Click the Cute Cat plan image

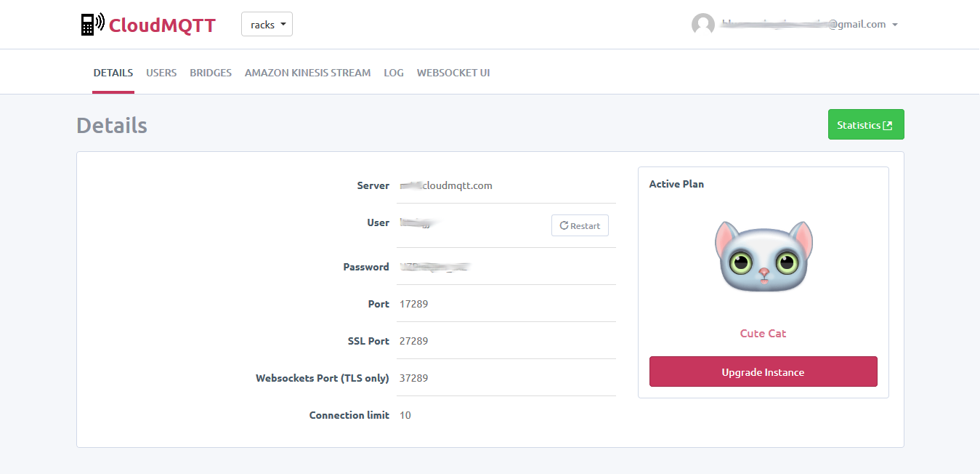[763, 257]
